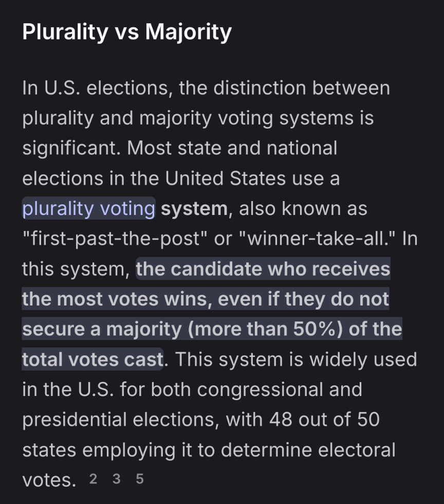Open citation number 3

[116, 479]
